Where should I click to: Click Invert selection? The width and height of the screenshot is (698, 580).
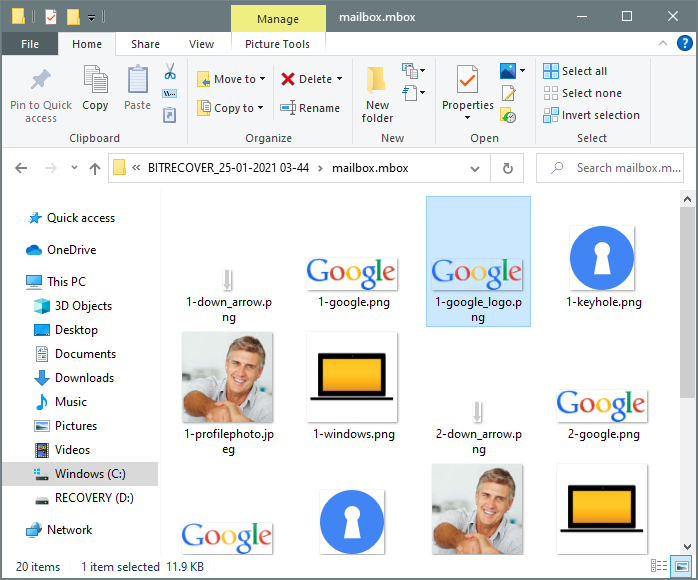[x=591, y=115]
